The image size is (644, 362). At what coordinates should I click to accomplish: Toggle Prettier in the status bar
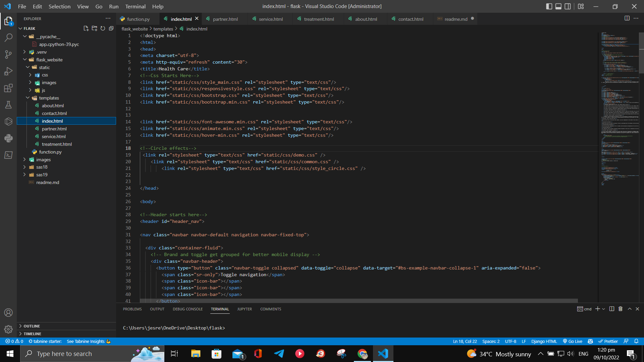pos(608,341)
